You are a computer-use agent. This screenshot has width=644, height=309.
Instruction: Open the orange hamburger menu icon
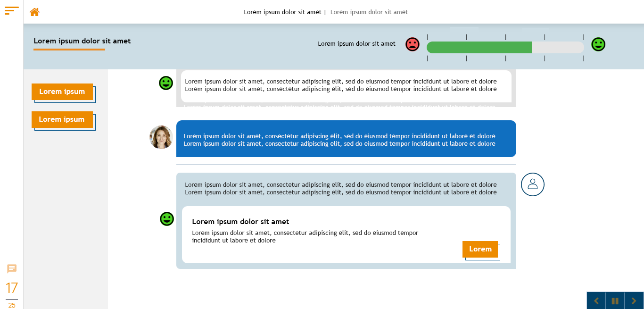pos(12,10)
